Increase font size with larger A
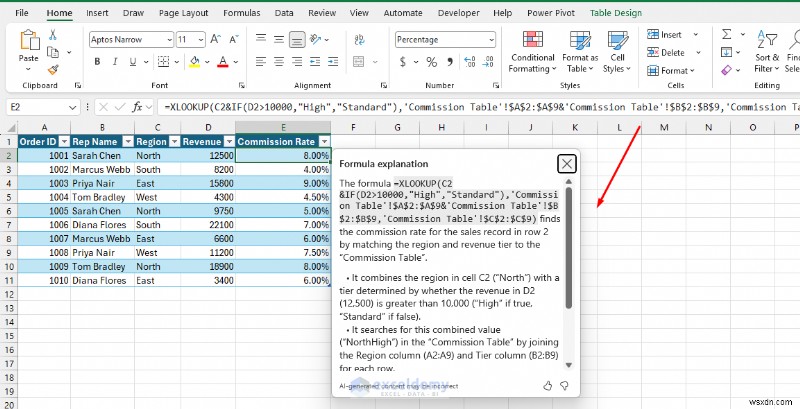The height and width of the screenshot is (409, 800). coord(215,39)
